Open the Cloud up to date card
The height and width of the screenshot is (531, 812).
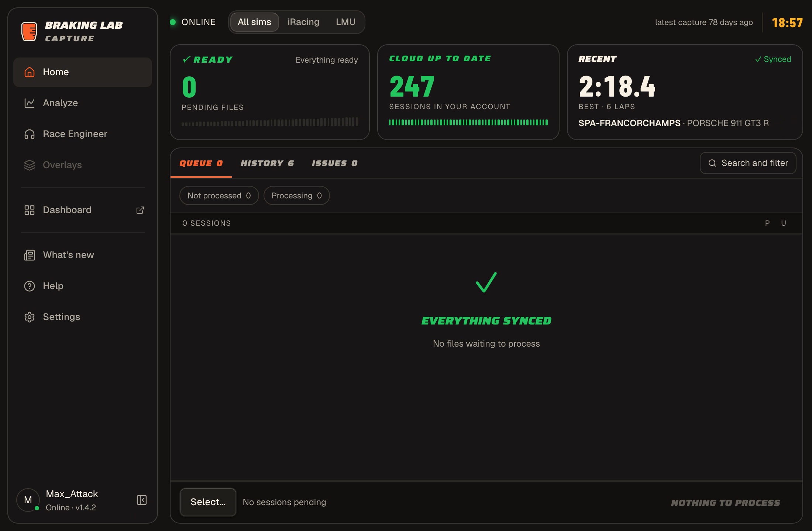[468, 92]
